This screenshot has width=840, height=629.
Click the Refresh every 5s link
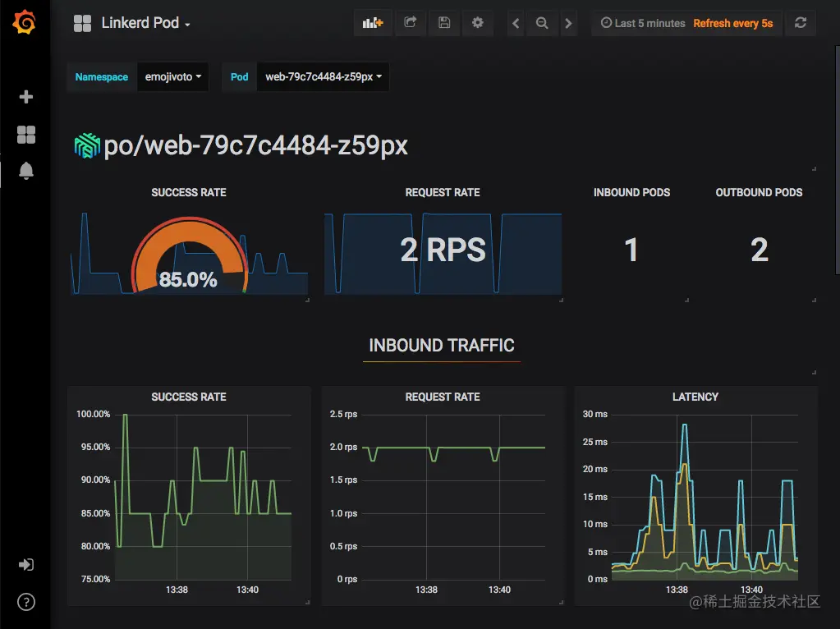coord(733,23)
